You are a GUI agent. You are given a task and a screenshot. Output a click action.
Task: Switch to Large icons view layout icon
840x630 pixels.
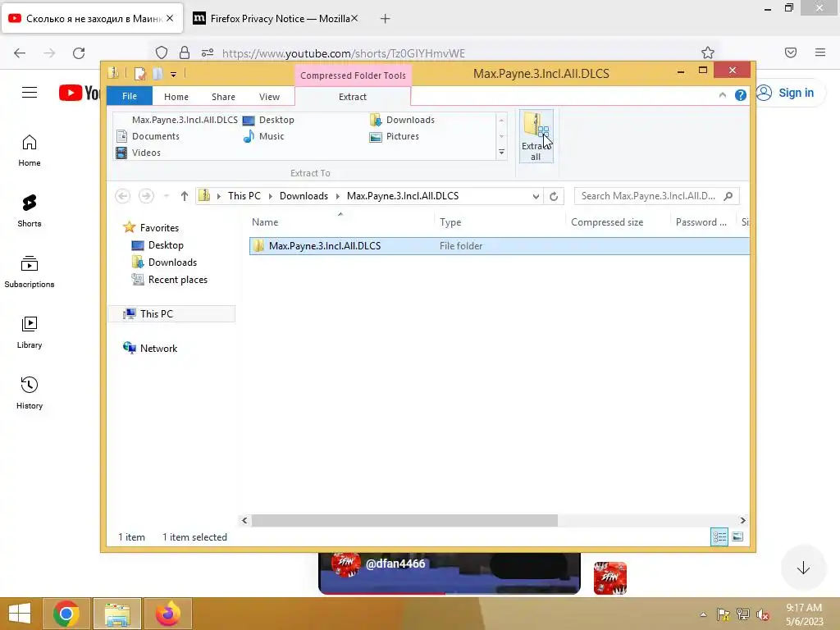(737, 536)
